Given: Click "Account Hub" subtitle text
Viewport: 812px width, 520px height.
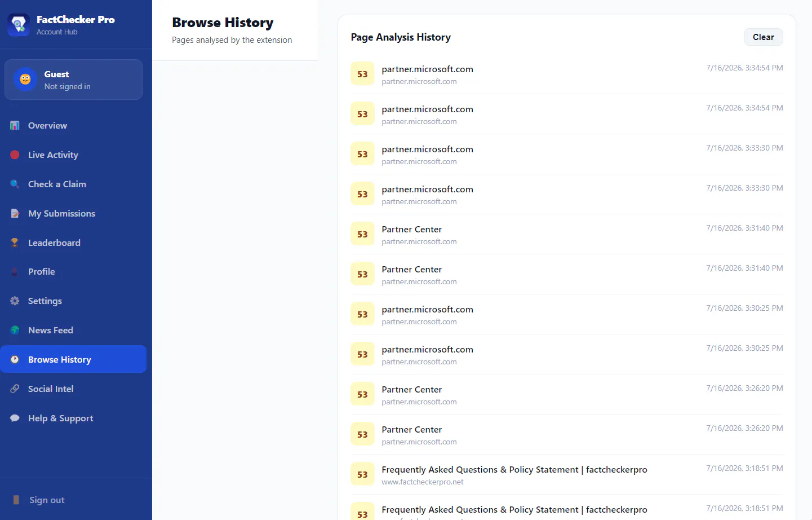Looking at the screenshot, I should pyautogui.click(x=57, y=32).
